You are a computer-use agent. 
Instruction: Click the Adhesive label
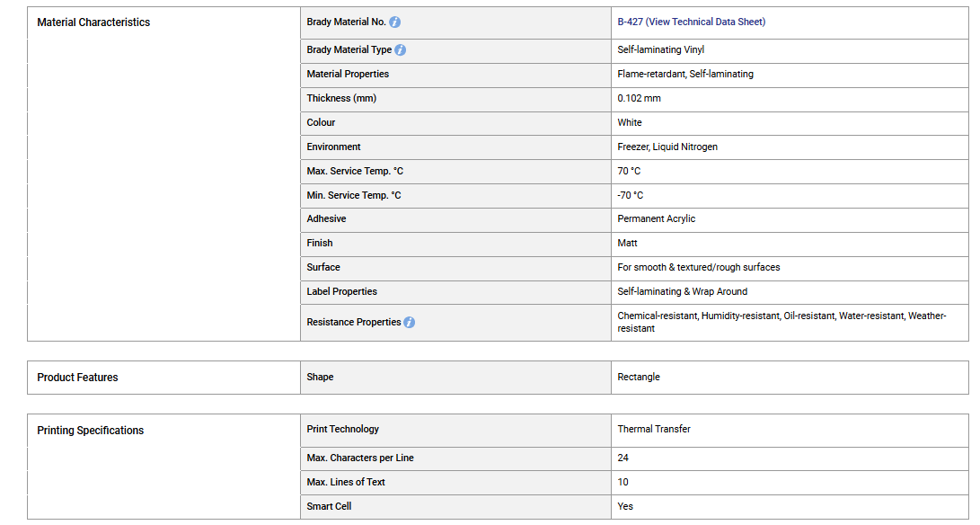(x=326, y=219)
